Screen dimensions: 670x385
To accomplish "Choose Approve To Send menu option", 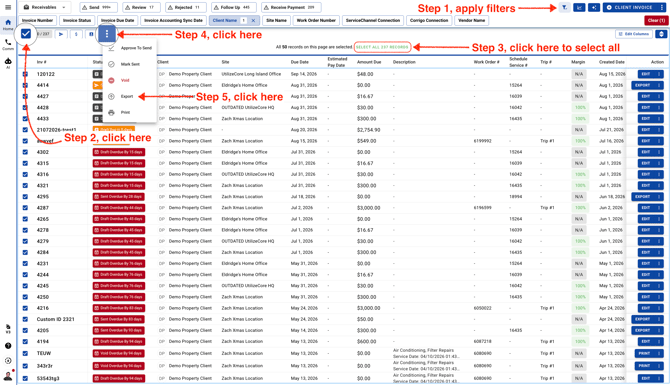I will pos(130,48).
